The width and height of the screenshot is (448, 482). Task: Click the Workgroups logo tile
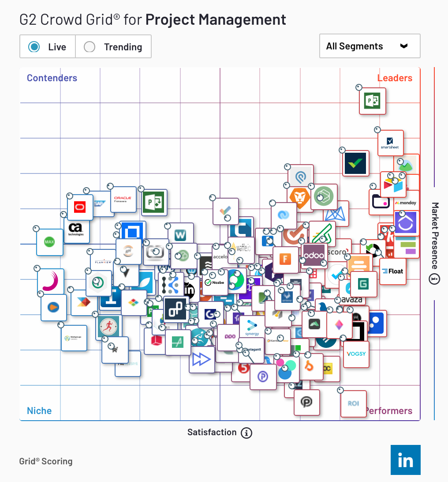(74, 338)
